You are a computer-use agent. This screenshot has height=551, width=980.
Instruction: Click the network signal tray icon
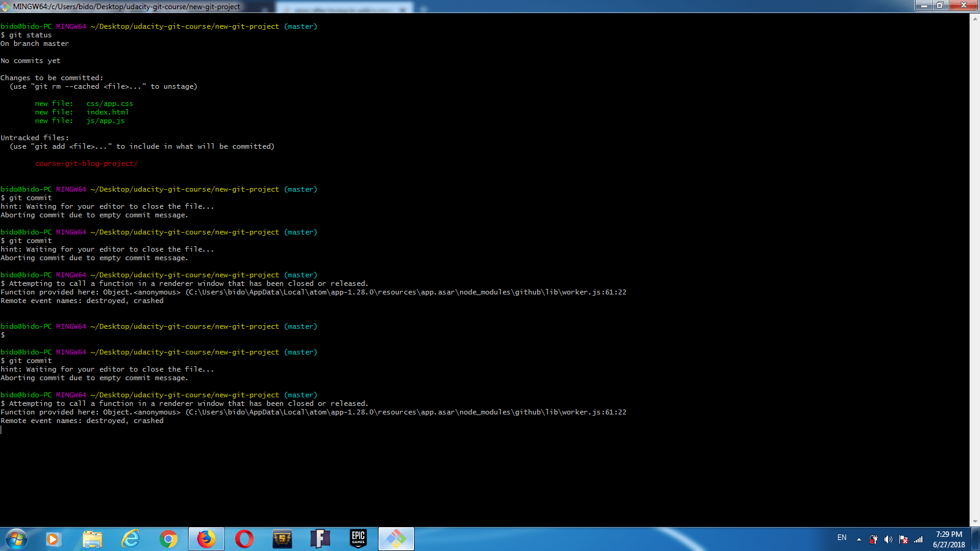[x=918, y=539]
